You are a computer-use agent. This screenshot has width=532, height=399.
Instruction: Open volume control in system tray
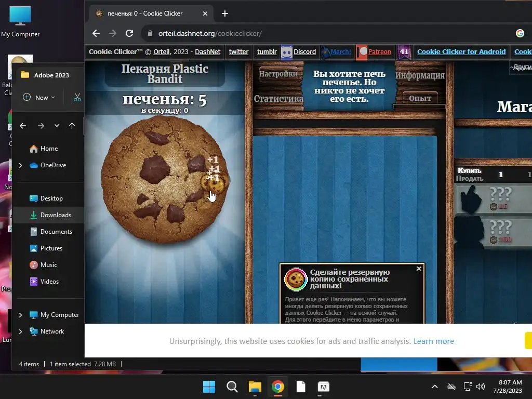(x=481, y=387)
